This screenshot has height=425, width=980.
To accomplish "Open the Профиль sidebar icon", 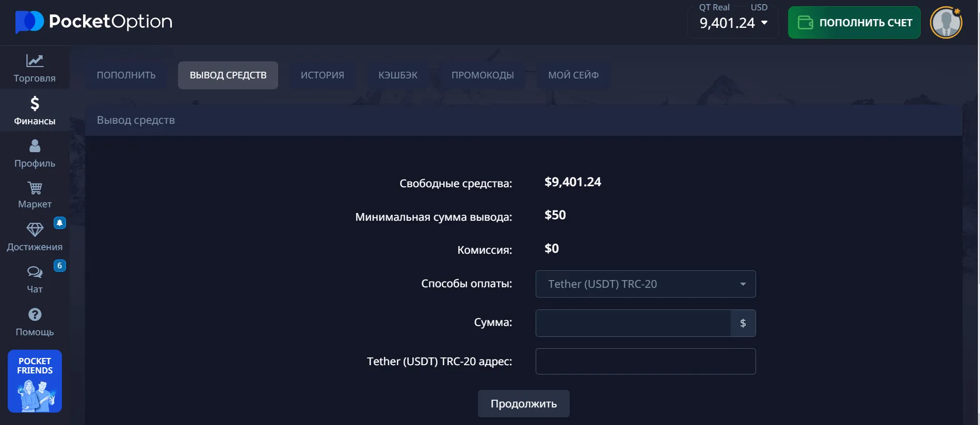I will (x=35, y=146).
